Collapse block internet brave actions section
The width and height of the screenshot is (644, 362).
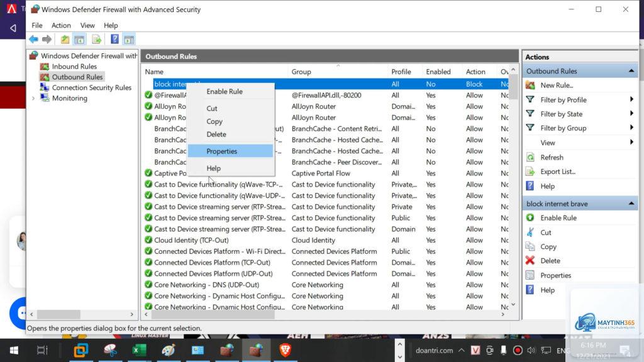[631, 204]
